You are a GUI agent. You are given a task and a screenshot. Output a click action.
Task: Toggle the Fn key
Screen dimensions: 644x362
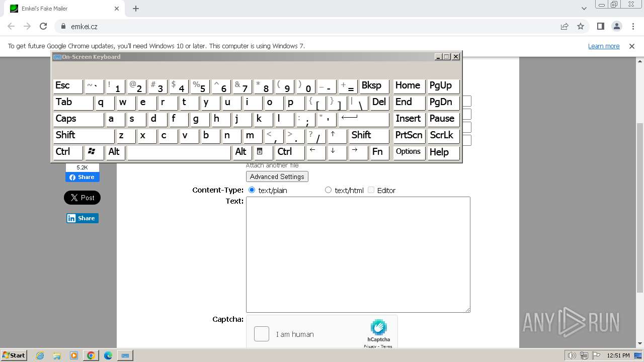click(379, 152)
